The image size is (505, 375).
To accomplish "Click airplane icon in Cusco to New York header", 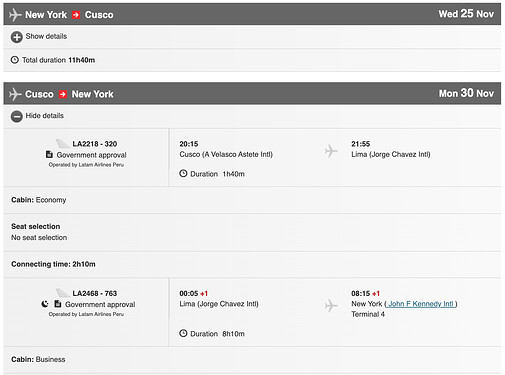I will (x=15, y=94).
